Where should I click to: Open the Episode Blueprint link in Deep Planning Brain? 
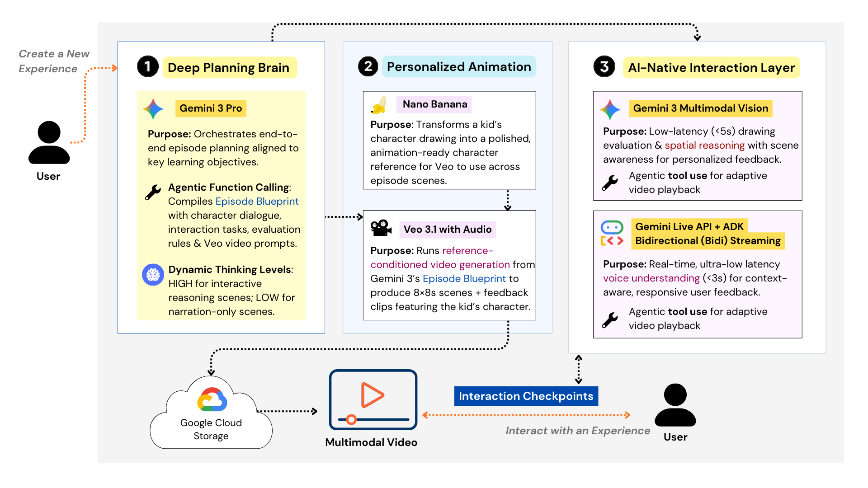(x=256, y=201)
